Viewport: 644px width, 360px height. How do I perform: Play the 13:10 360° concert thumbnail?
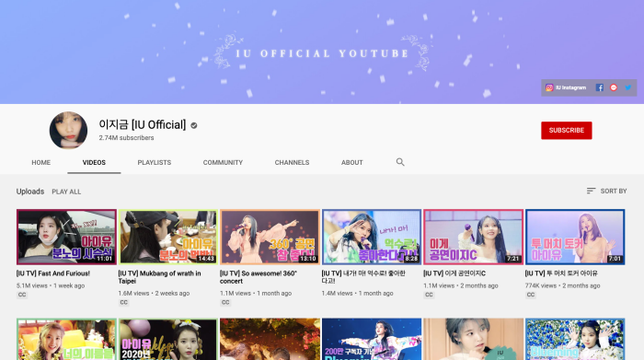coord(270,237)
